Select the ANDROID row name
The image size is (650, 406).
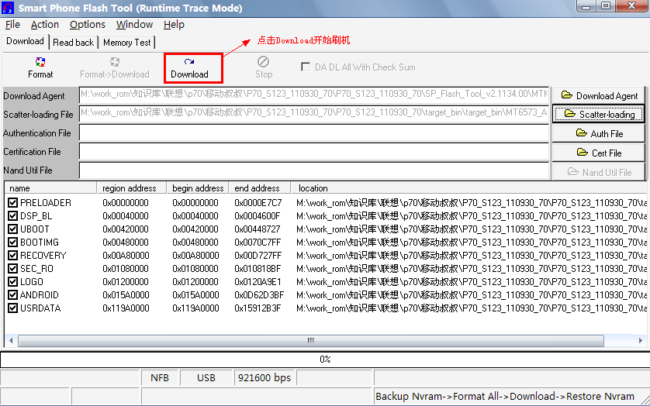point(39,295)
